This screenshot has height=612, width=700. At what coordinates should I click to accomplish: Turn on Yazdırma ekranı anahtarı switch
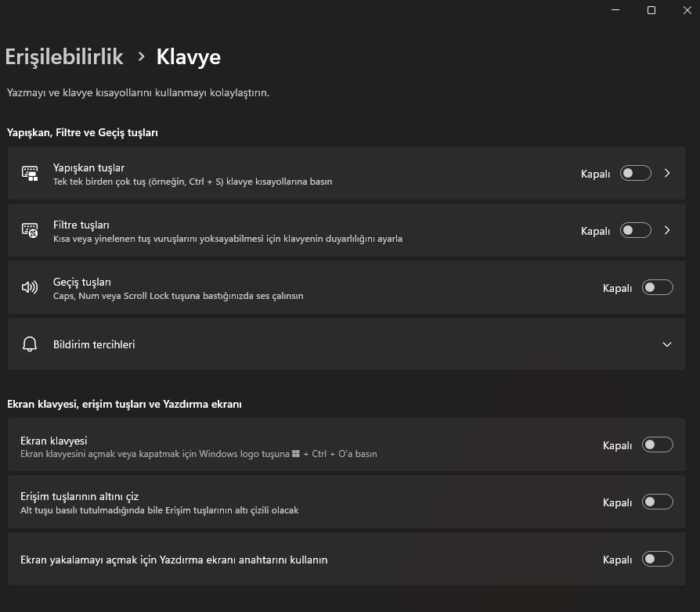pos(657,559)
